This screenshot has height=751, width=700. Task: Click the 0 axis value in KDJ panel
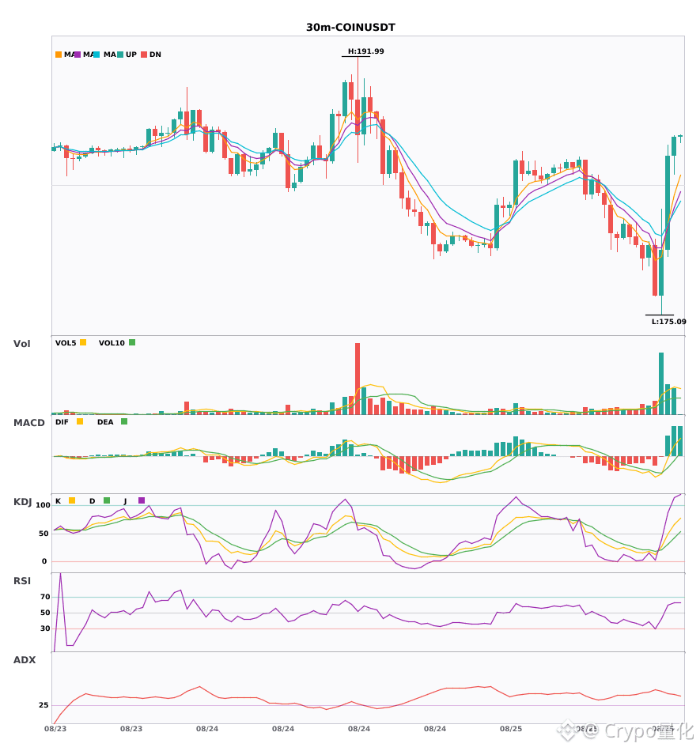pyautogui.click(x=44, y=561)
